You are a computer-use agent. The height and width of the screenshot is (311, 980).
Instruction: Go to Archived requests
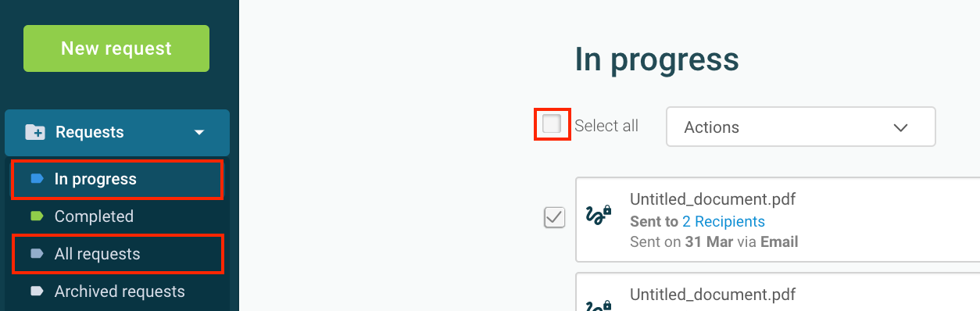point(120,291)
